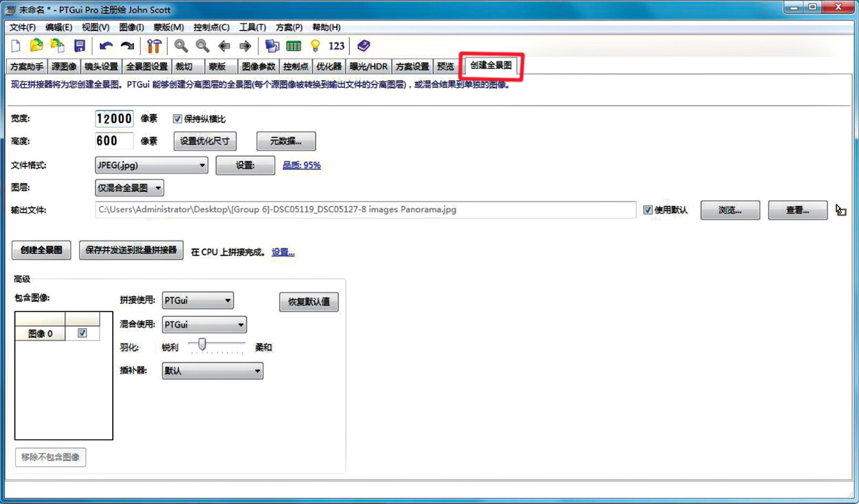The height and width of the screenshot is (504, 859).
Task: Open the 品质: 95% link
Action: [x=302, y=165]
